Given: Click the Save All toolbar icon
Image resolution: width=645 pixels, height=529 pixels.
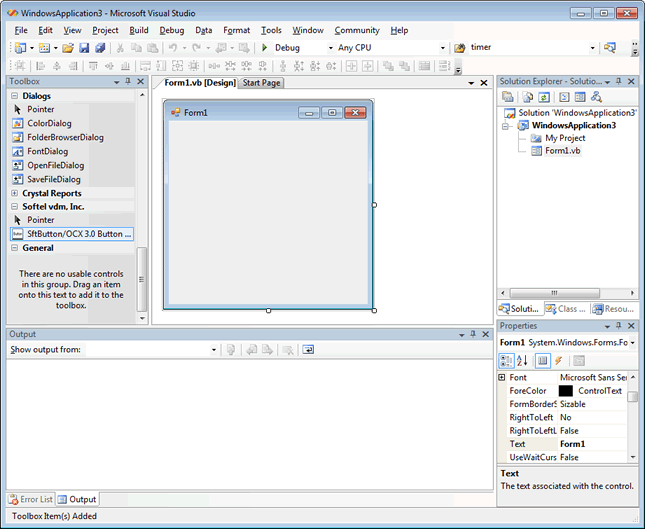Looking at the screenshot, I should click(100, 47).
